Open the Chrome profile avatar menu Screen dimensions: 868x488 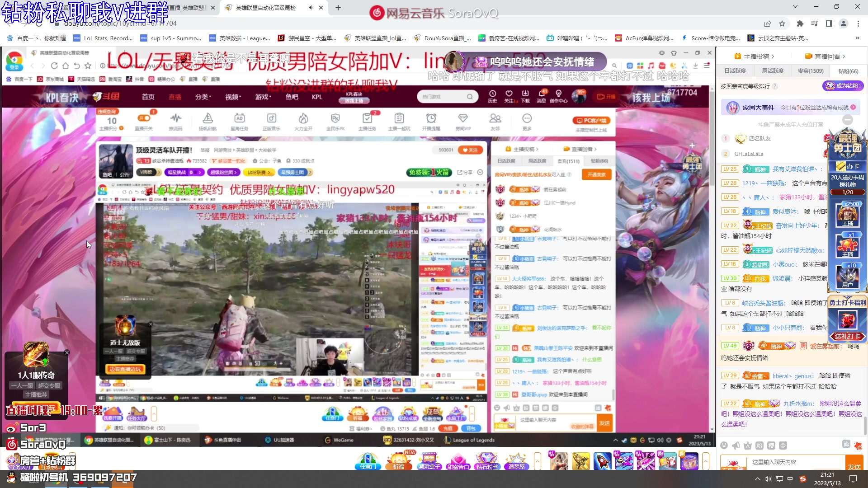point(844,23)
